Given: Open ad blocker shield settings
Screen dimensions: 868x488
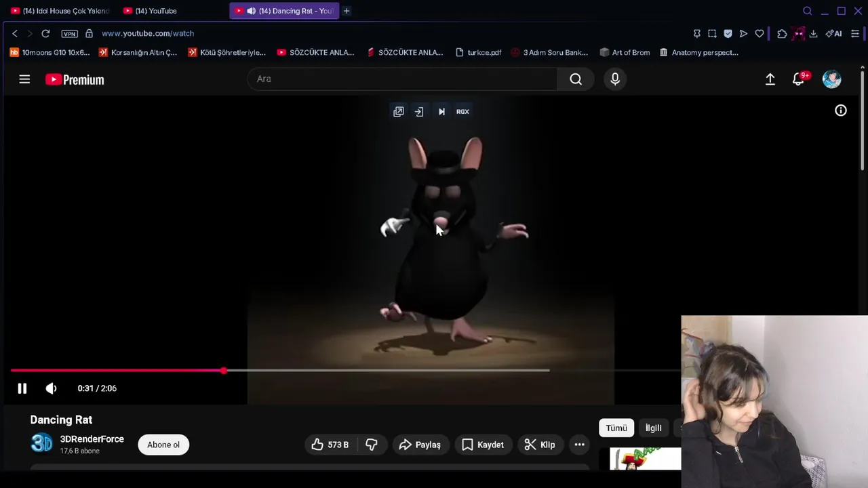Looking at the screenshot, I should coord(728,33).
